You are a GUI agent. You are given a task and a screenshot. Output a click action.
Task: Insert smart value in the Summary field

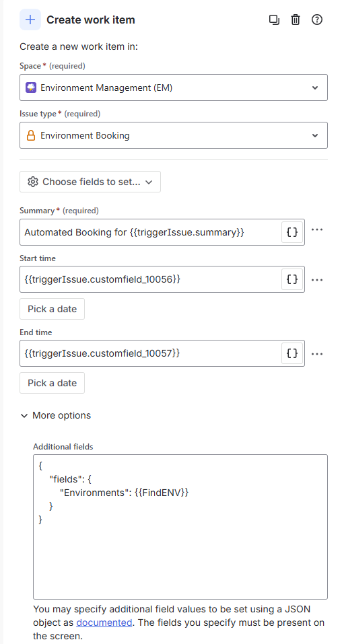coord(291,232)
